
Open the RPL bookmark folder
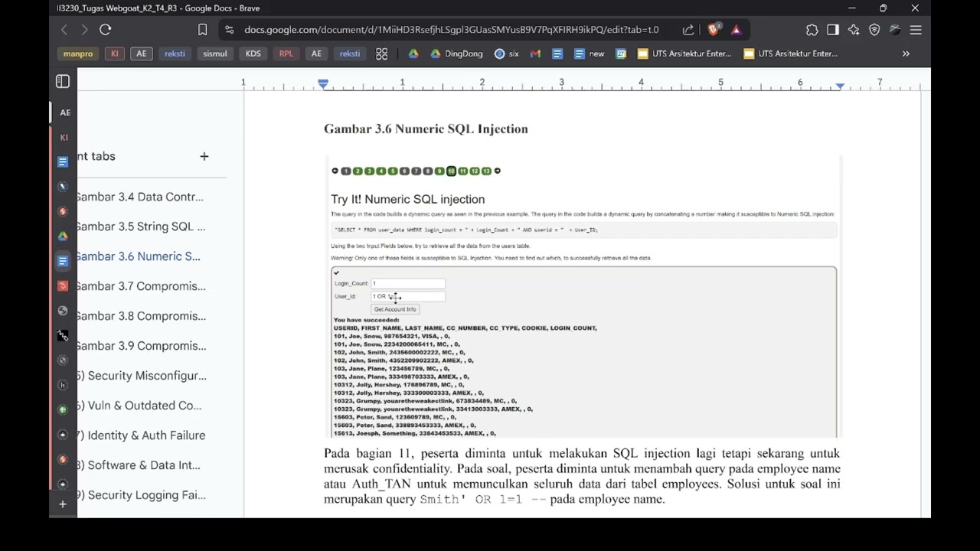coord(286,54)
